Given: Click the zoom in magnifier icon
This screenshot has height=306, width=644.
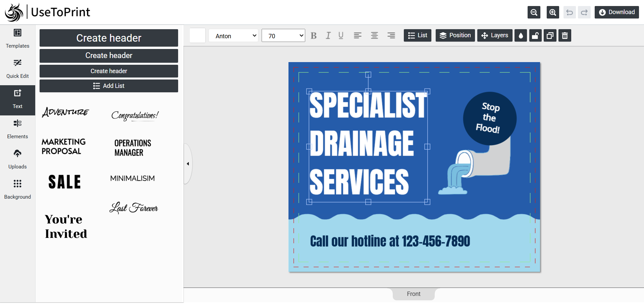Looking at the screenshot, I should click(x=552, y=12).
